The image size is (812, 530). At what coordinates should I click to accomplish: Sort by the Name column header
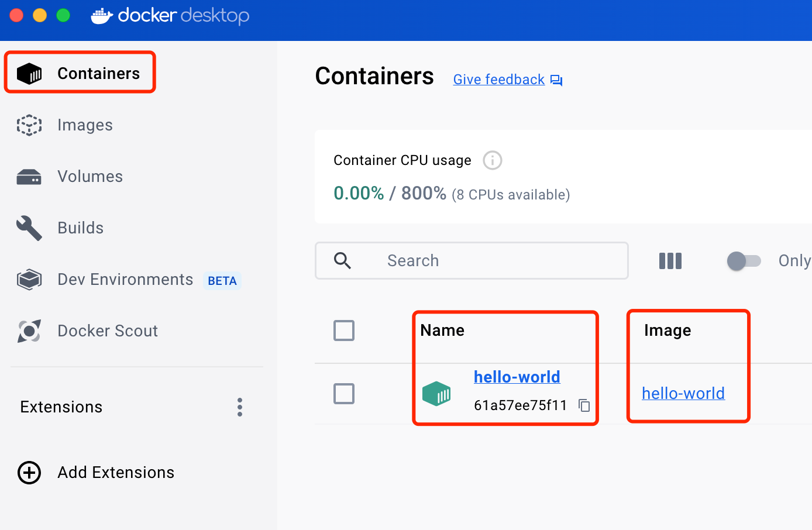[x=442, y=331]
